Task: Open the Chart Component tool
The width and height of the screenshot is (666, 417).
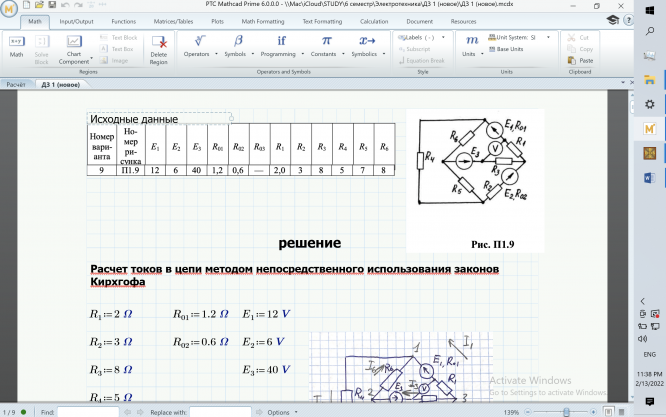Action: 73,47
